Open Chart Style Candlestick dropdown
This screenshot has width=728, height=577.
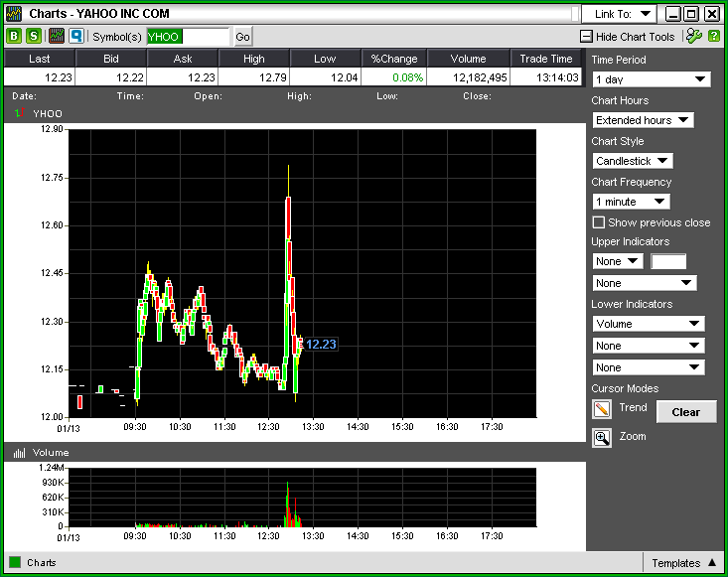[x=633, y=161]
